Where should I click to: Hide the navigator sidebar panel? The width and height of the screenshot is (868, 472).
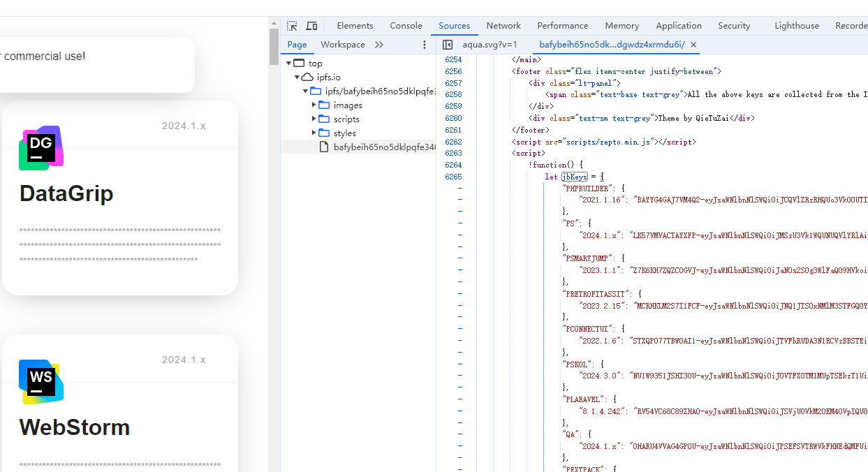tap(448, 45)
